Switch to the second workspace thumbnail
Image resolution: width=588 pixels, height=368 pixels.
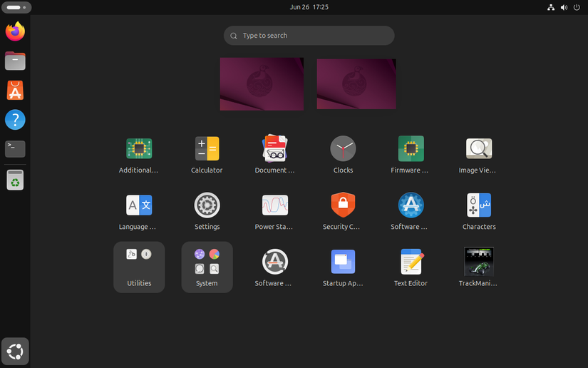point(356,84)
